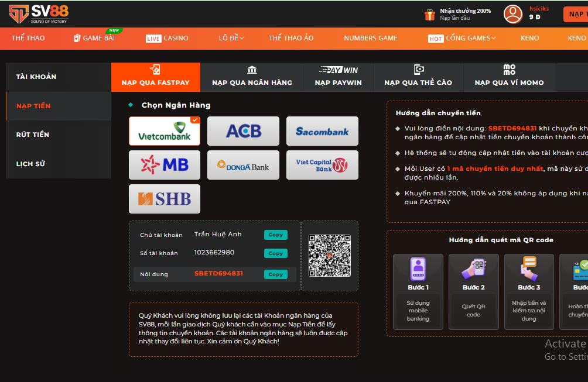The height and width of the screenshot is (382, 588).
Task: Open the user profile avatar
Action: point(513,14)
